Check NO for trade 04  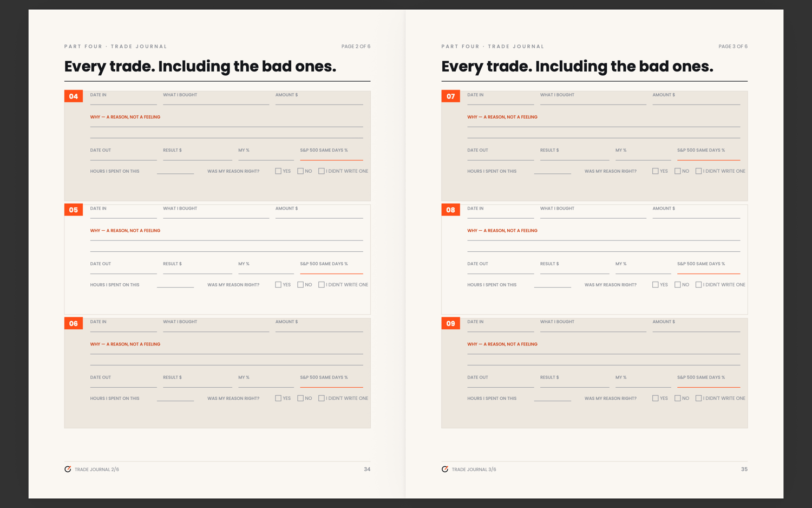tap(300, 171)
